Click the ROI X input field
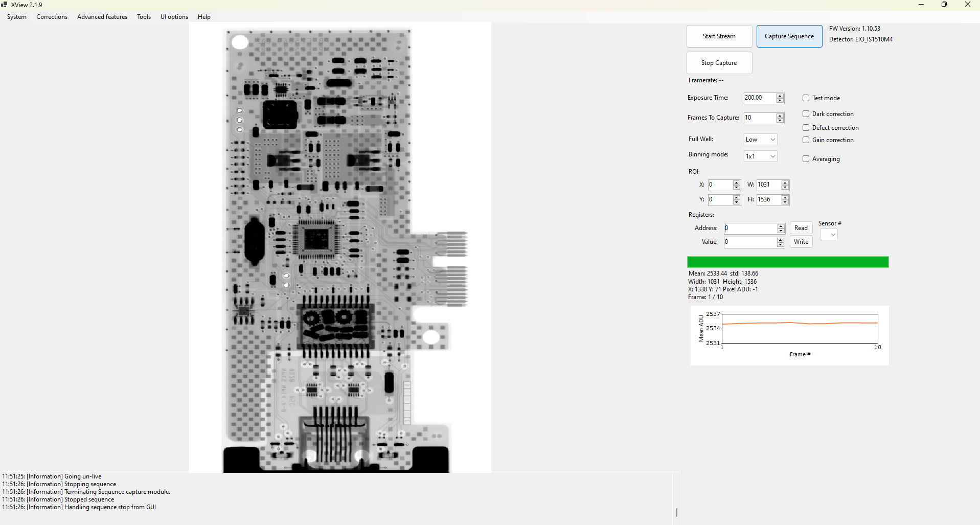This screenshot has width=980, height=525. pyautogui.click(x=720, y=185)
